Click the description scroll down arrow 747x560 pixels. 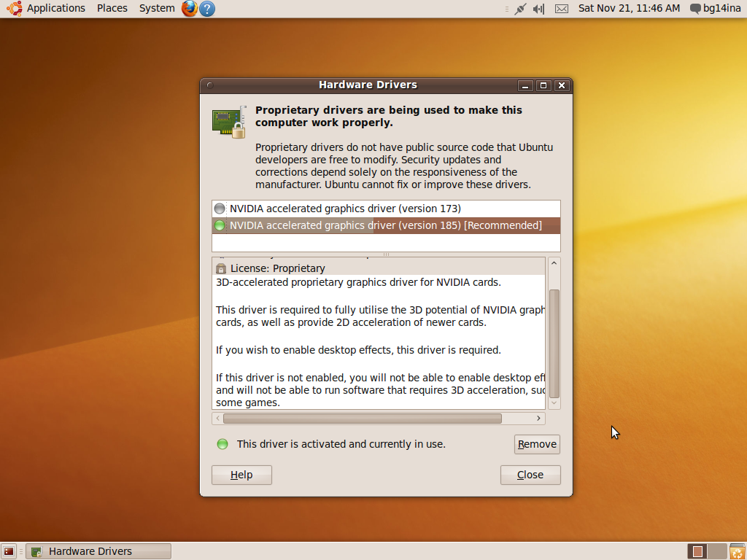click(x=554, y=402)
